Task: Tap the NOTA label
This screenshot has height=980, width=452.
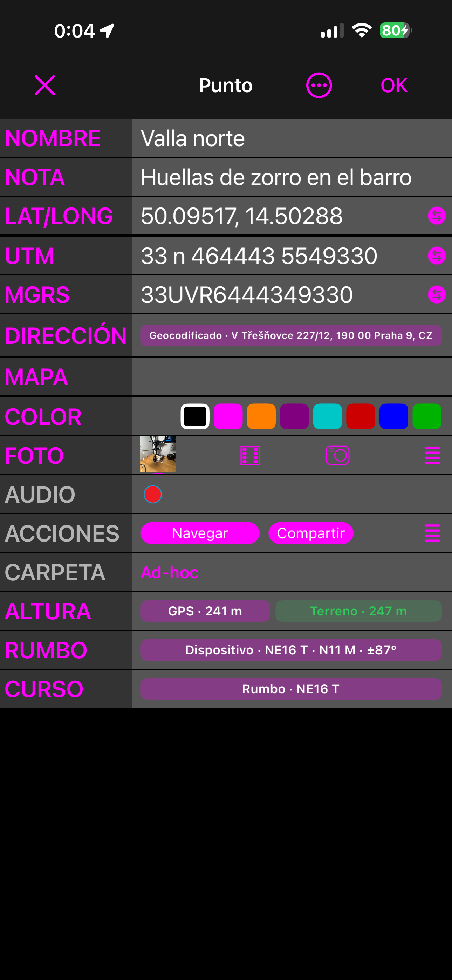Action: [35, 177]
